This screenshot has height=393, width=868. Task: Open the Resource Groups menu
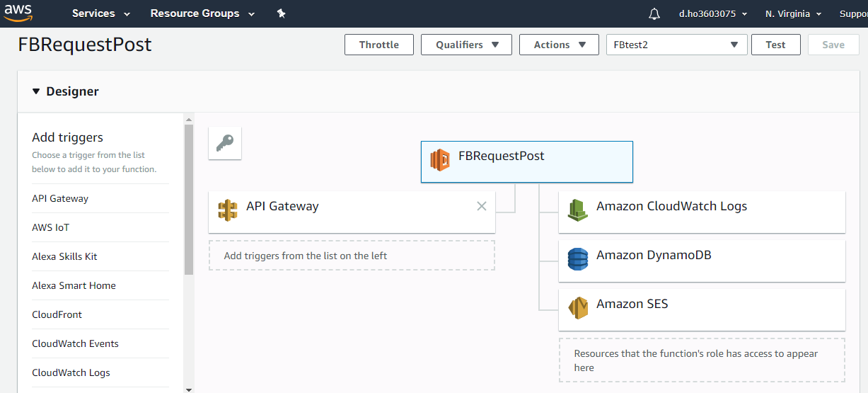(202, 13)
